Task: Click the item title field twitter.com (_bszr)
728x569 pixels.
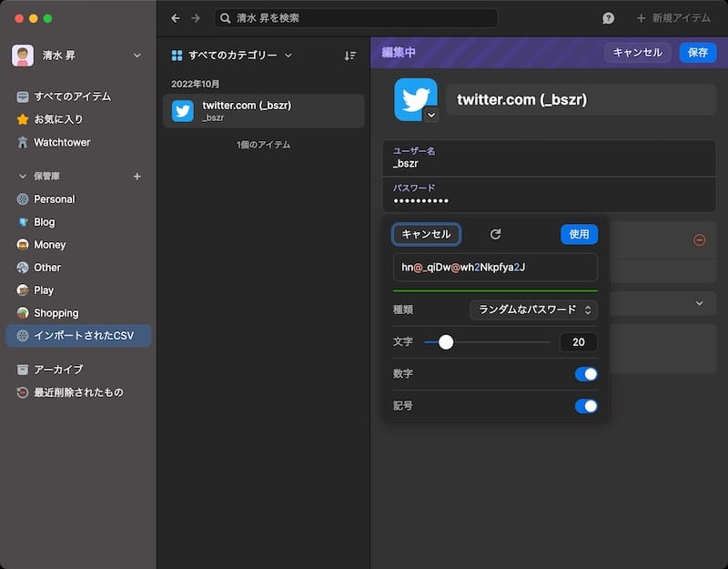Action: pyautogui.click(x=581, y=100)
